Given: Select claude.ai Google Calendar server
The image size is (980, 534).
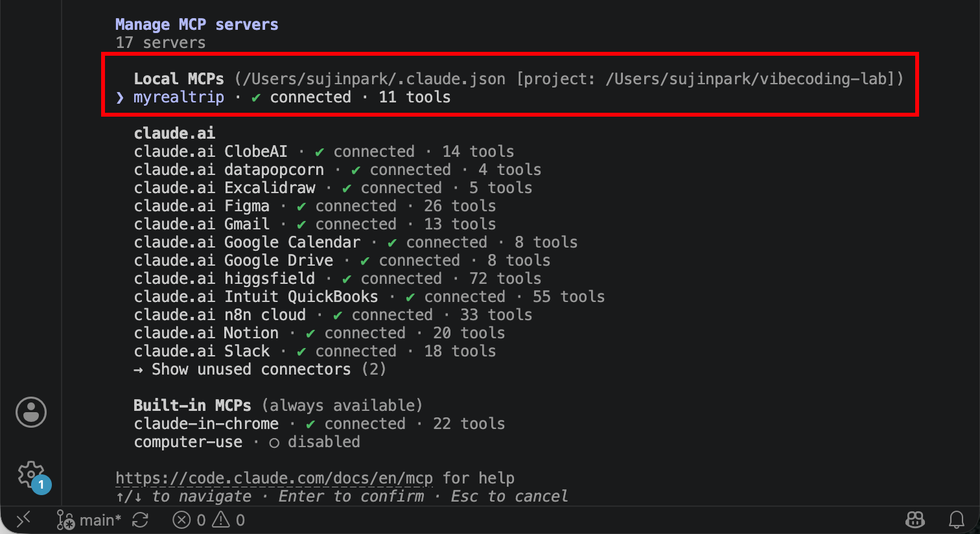Looking at the screenshot, I should tap(356, 242).
